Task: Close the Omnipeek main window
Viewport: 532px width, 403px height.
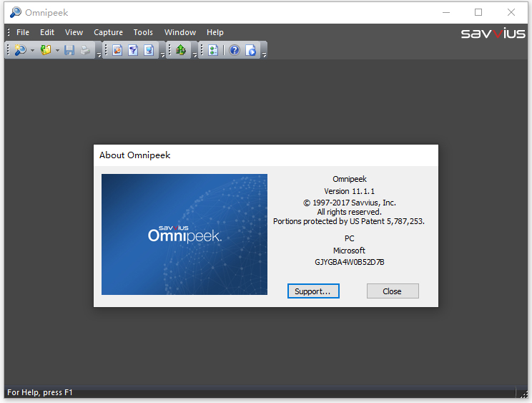Action: pyautogui.click(x=511, y=12)
